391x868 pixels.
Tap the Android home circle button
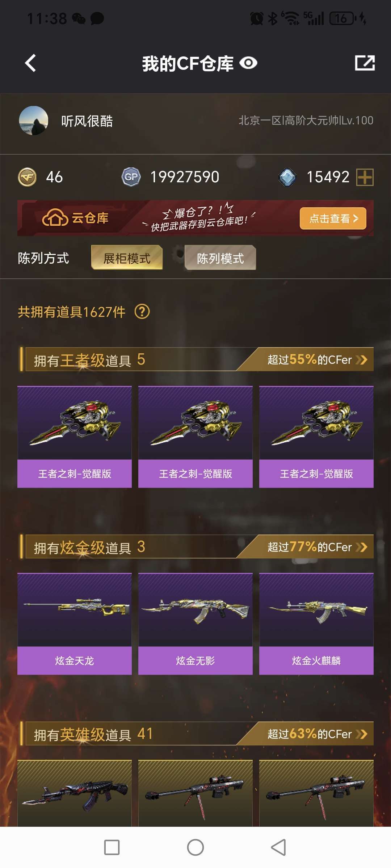(x=195, y=847)
